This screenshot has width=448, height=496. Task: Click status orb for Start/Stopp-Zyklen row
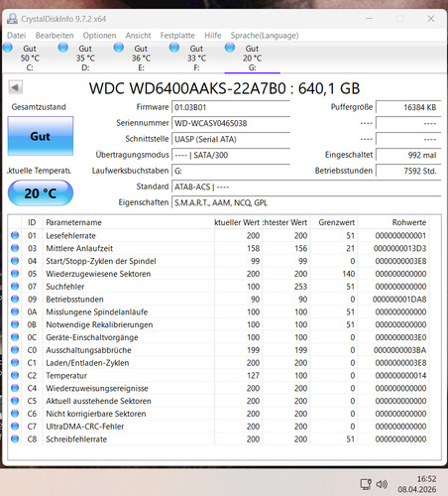point(15,261)
